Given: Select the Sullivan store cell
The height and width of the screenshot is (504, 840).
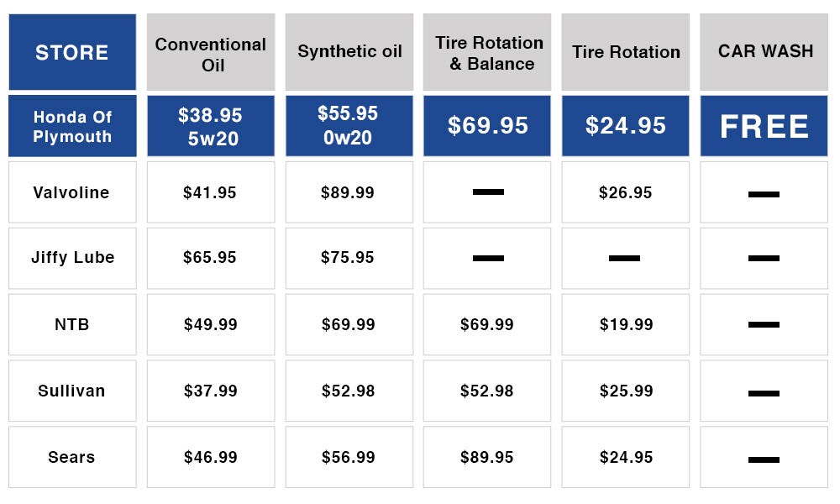Looking at the screenshot, I should 72,391.
